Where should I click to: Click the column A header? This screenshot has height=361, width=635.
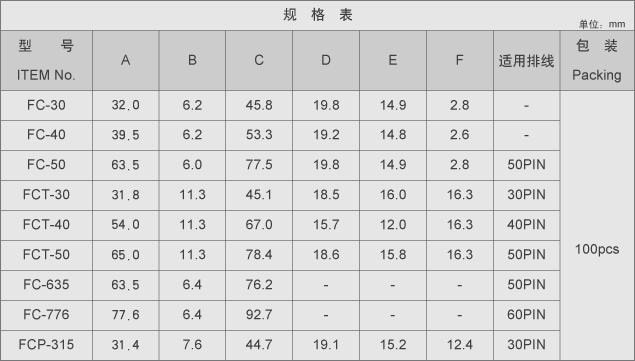(x=126, y=60)
